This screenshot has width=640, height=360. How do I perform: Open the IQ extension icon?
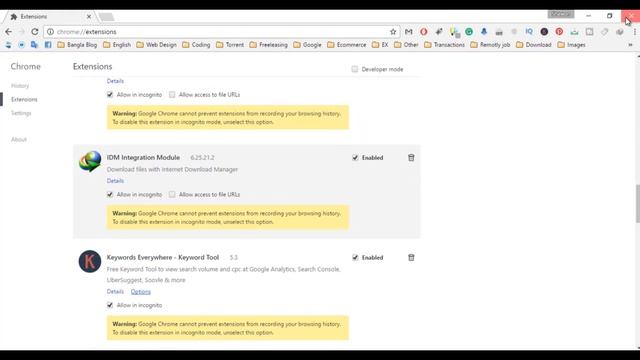point(529,31)
